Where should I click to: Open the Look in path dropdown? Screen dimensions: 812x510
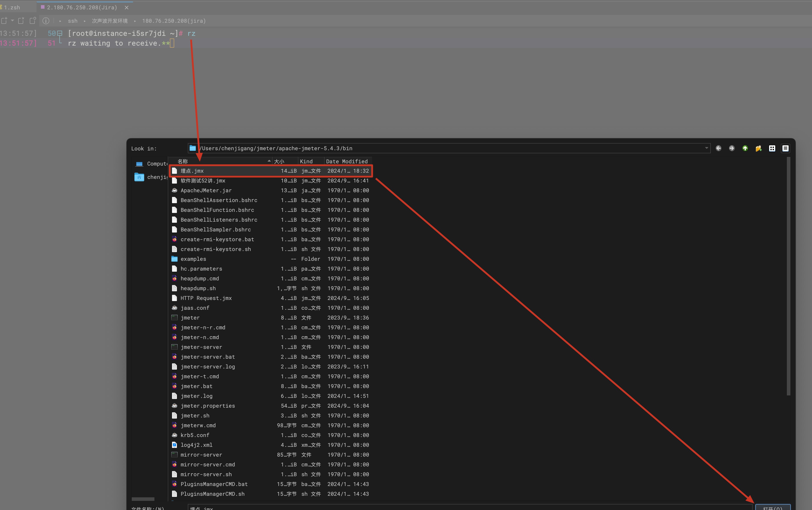pyautogui.click(x=706, y=148)
